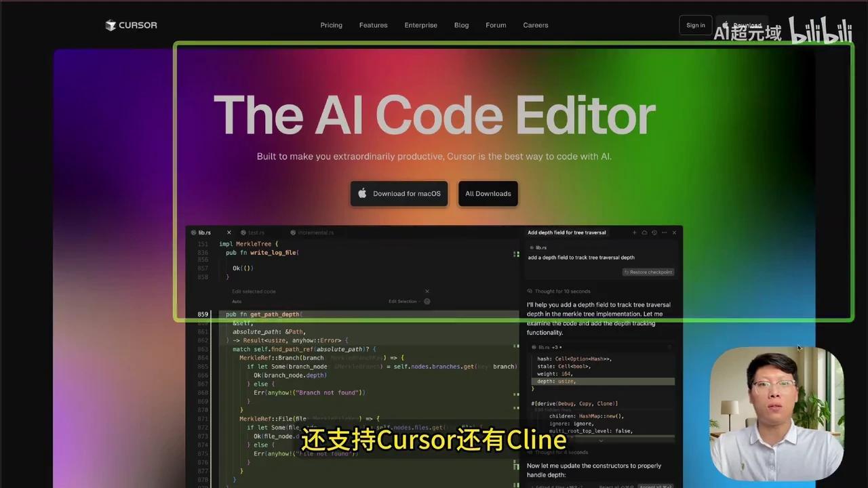Click the Apple icon on the macOS download button

point(363,193)
